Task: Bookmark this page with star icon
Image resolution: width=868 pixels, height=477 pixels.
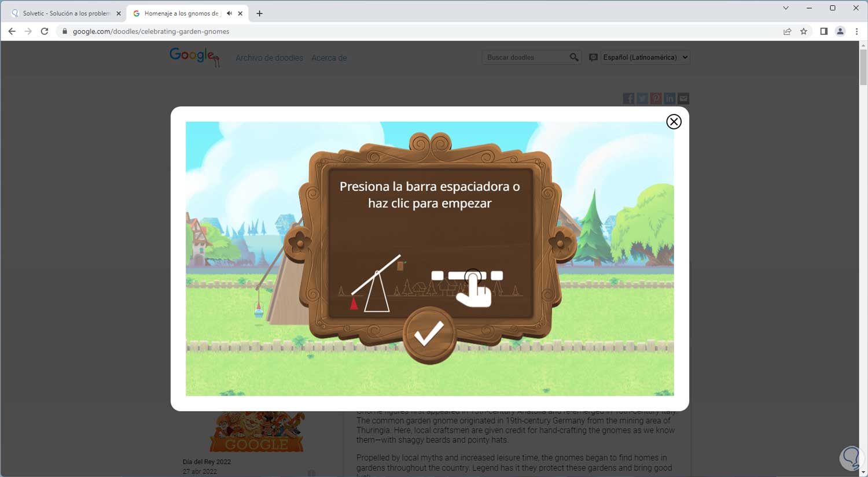Action: (x=804, y=31)
